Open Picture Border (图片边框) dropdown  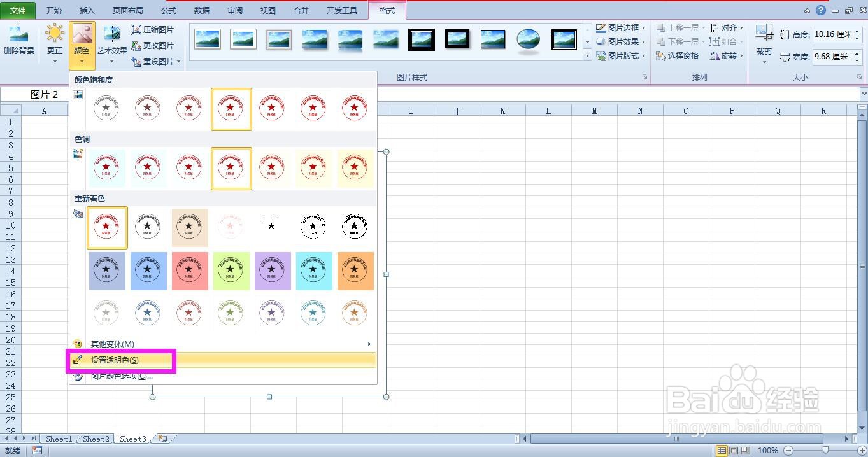tap(621, 28)
